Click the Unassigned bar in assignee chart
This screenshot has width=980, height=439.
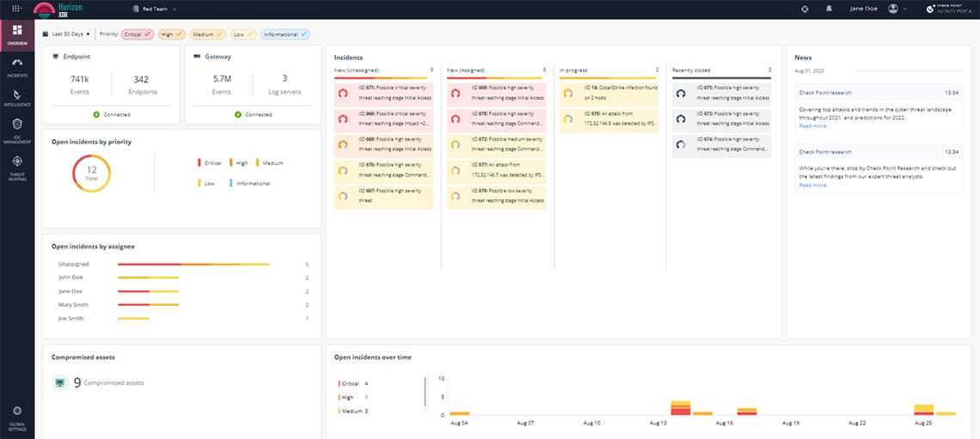[x=193, y=264]
